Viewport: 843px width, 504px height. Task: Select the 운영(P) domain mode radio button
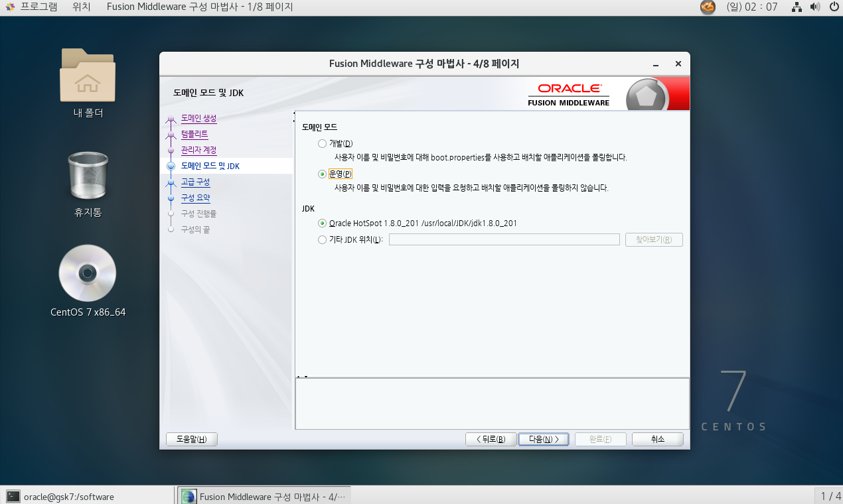[322, 174]
